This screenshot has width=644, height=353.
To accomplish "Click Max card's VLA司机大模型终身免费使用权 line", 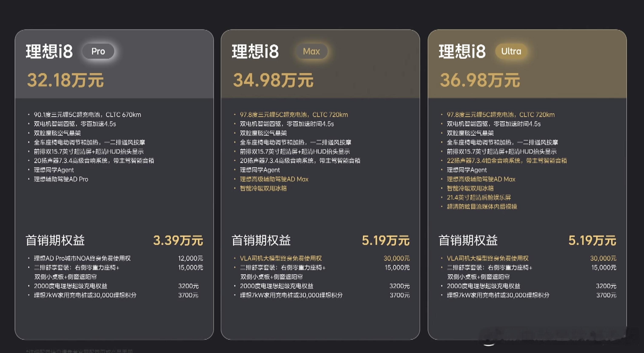I will [281, 258].
